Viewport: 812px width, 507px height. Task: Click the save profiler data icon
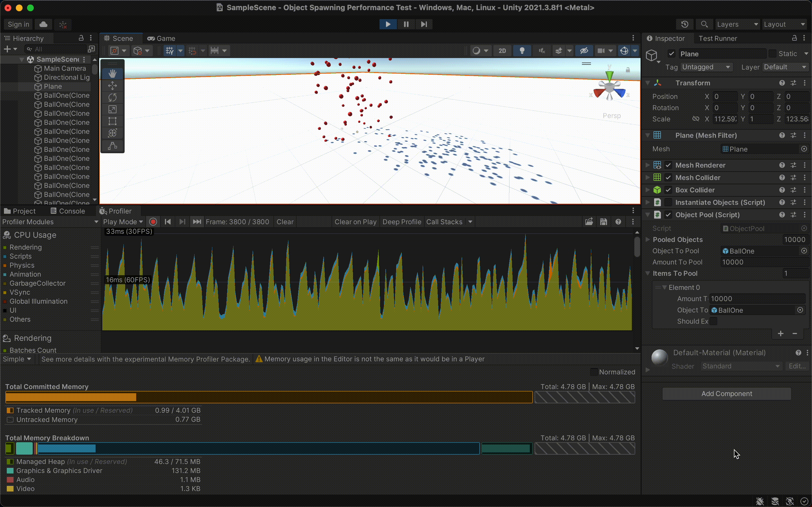click(x=603, y=222)
